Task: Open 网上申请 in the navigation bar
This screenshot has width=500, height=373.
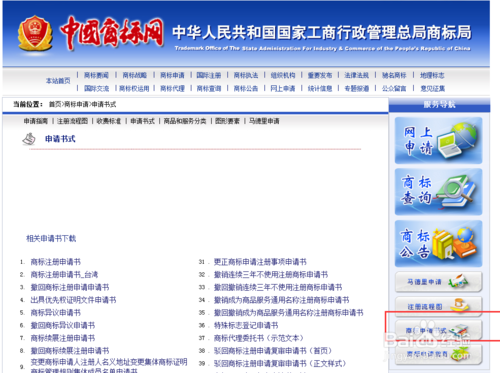Action: [283, 88]
